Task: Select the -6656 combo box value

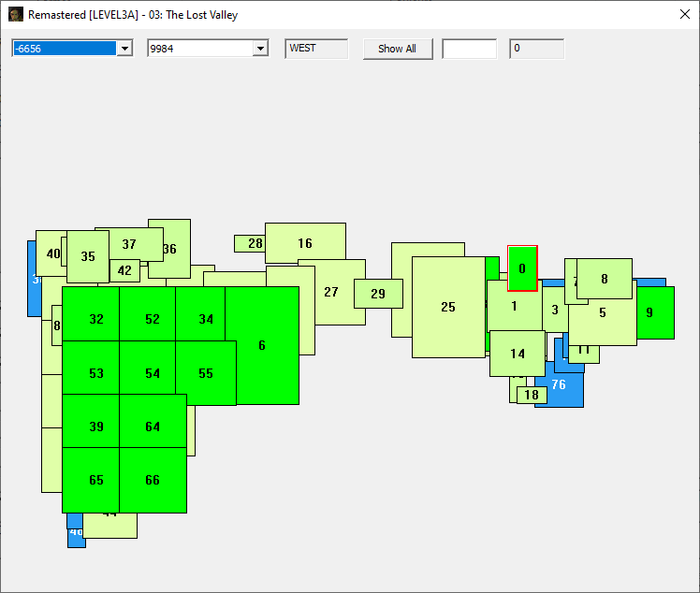Action: point(65,49)
